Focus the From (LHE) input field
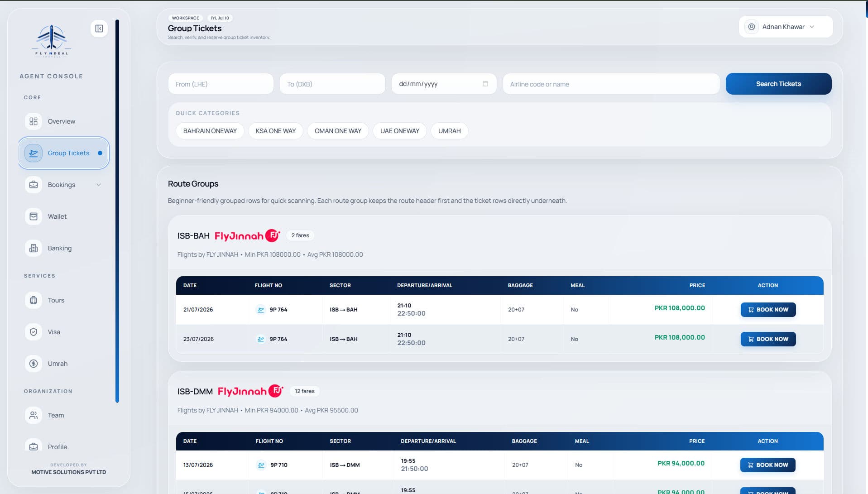 coord(221,84)
